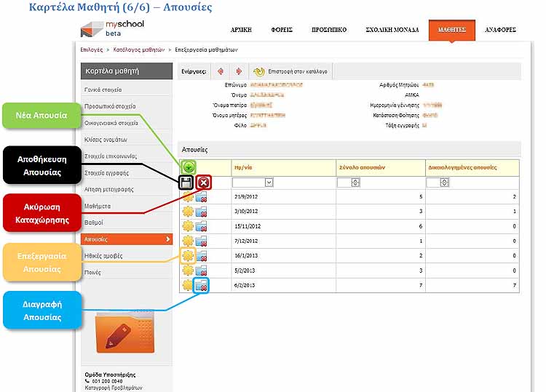Screen dimensions: 546x392
Task: Edit the absence dated 21/9/2012
Action: pos(188,197)
